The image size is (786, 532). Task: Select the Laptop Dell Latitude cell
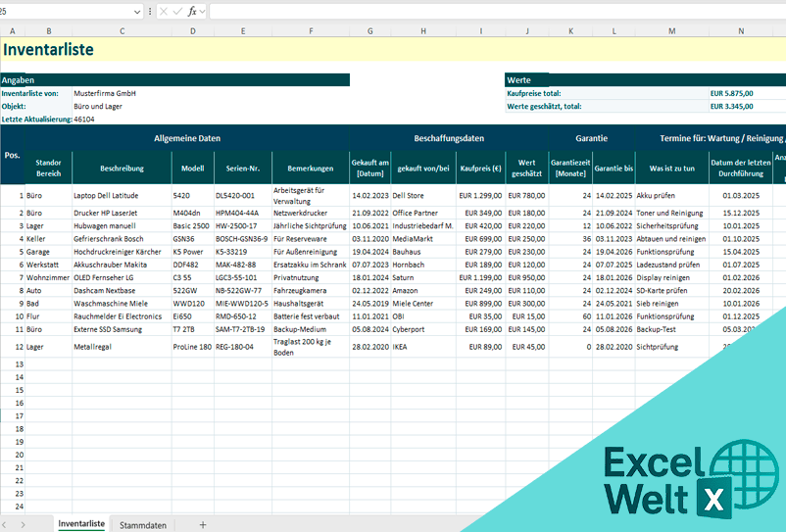click(x=110, y=196)
